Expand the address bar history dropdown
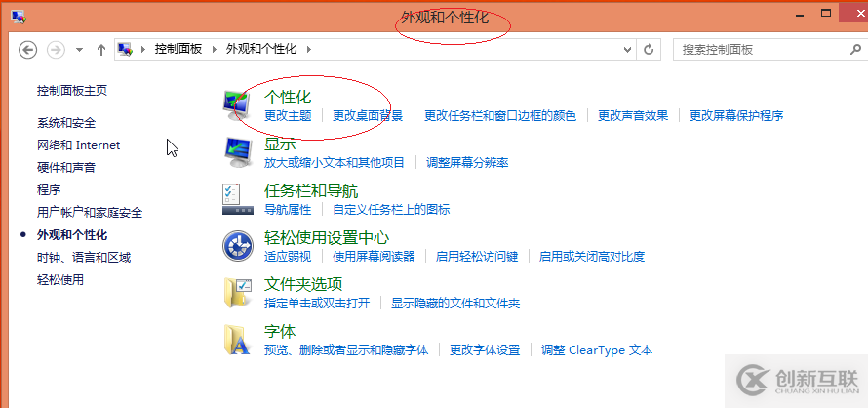The height and width of the screenshot is (408, 868). (626, 49)
